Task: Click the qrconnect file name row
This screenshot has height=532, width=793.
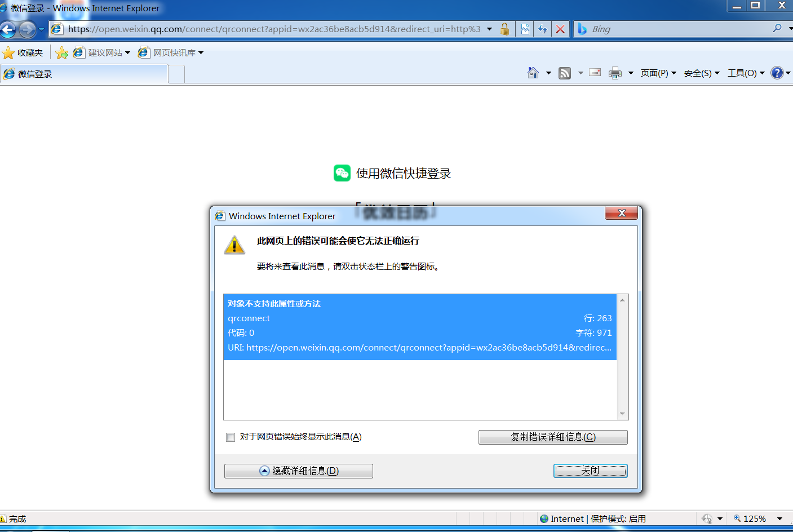Action: point(249,318)
